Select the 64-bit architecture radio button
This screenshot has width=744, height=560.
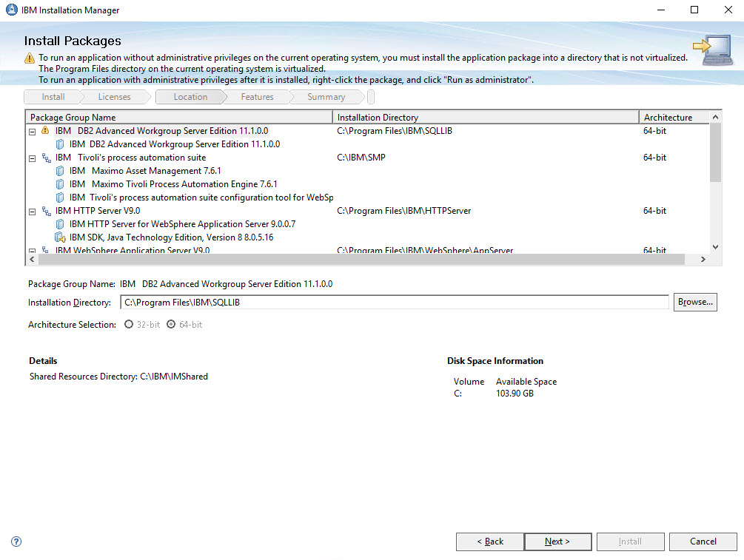(171, 324)
